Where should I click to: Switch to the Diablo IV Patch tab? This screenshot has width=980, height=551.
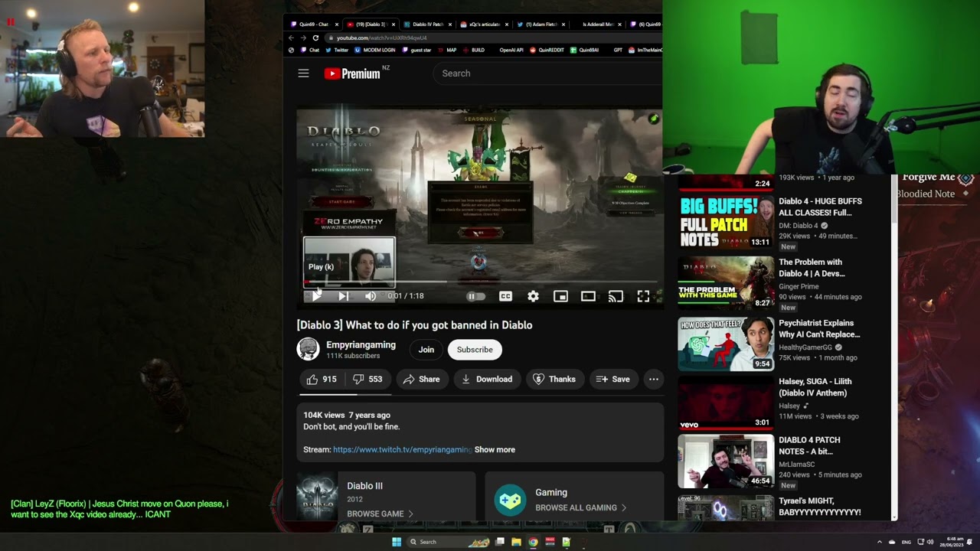point(427,24)
